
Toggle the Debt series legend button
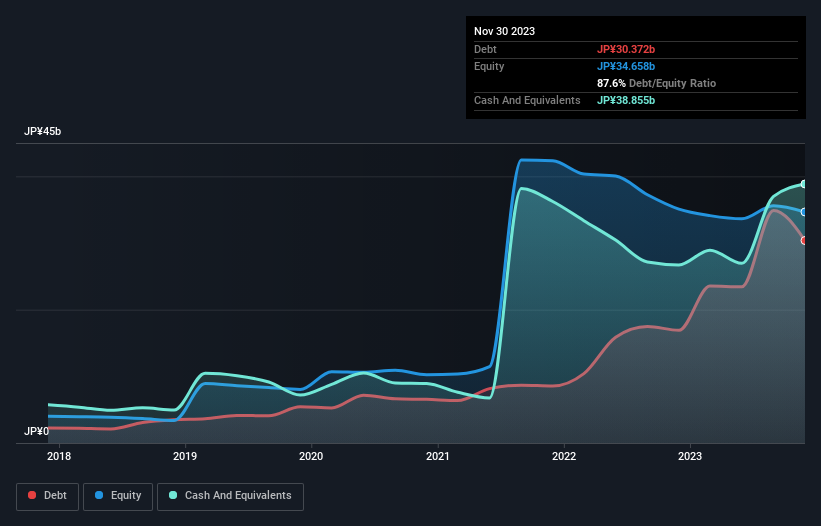[47, 496]
